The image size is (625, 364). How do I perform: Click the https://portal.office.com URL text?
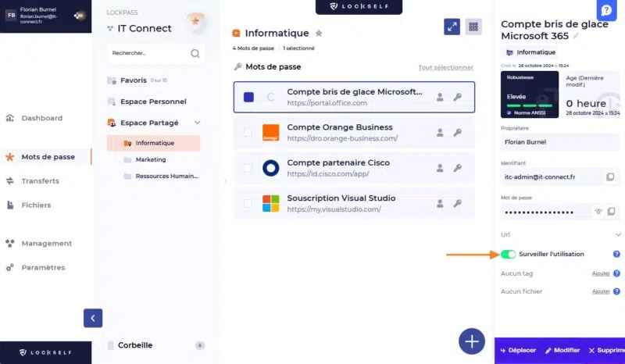pyautogui.click(x=327, y=103)
